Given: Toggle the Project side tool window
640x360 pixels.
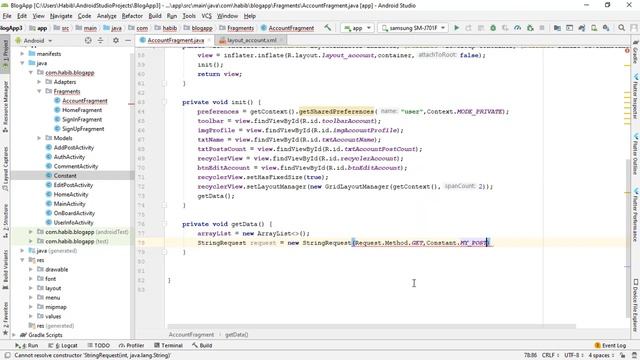Looking at the screenshot, I should (5, 53).
